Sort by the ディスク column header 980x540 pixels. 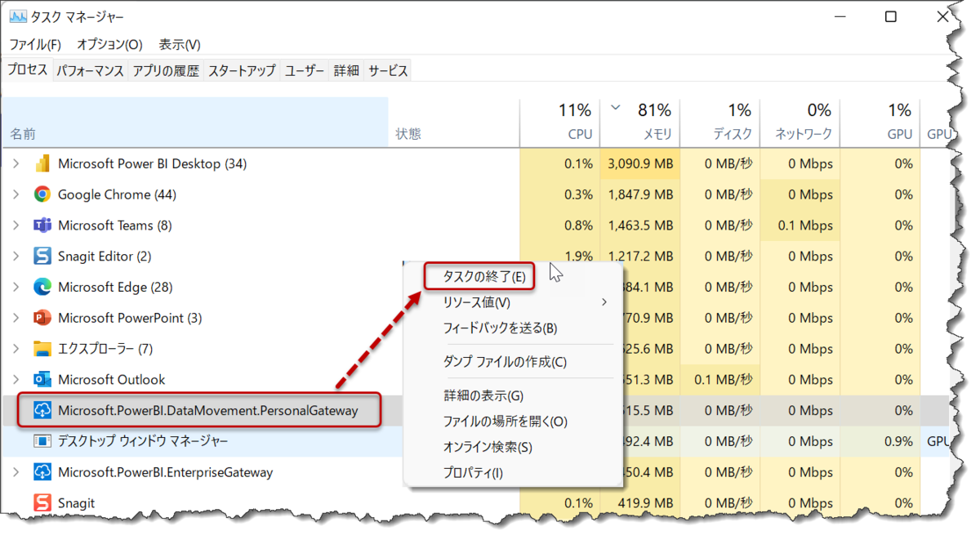pos(719,123)
